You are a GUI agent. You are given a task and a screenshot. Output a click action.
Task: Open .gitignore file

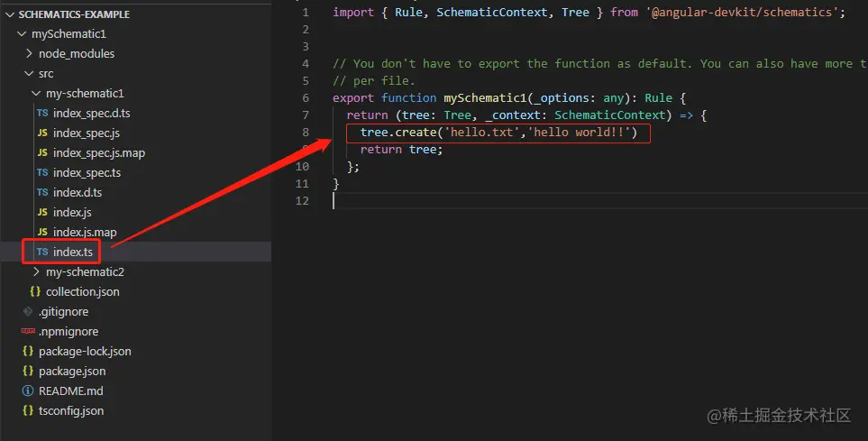pos(64,312)
